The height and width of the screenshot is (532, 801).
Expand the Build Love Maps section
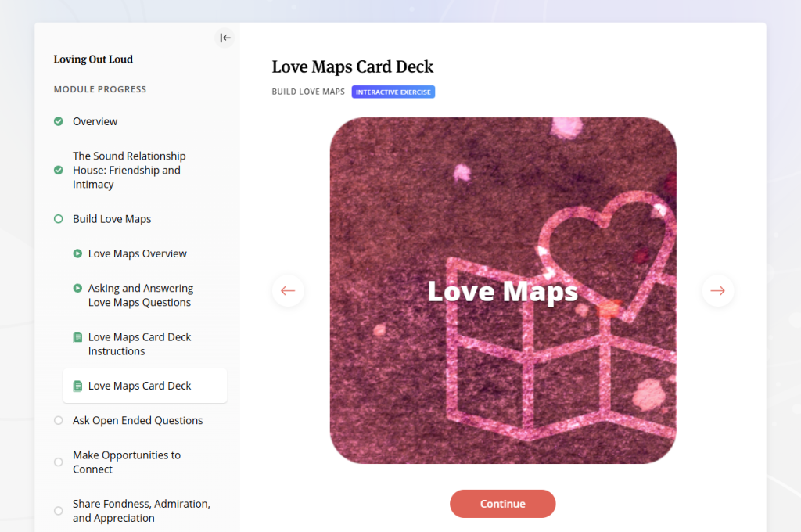(113, 218)
